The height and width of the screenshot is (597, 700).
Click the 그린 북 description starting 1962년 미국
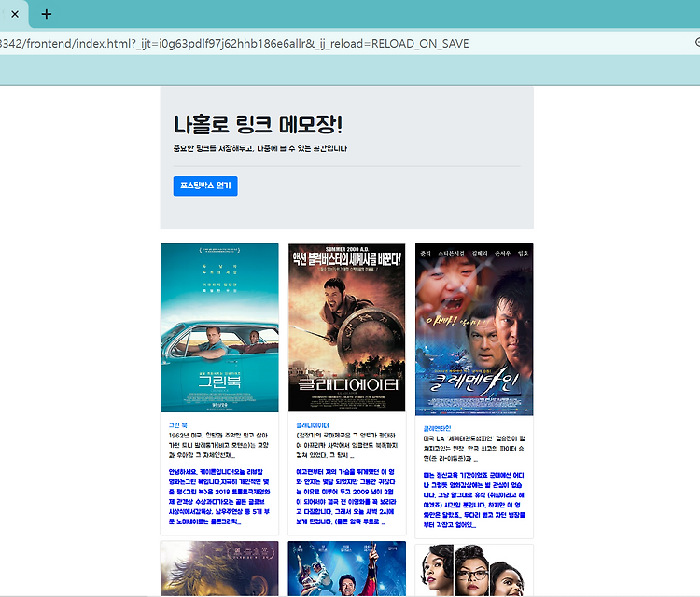218,445
